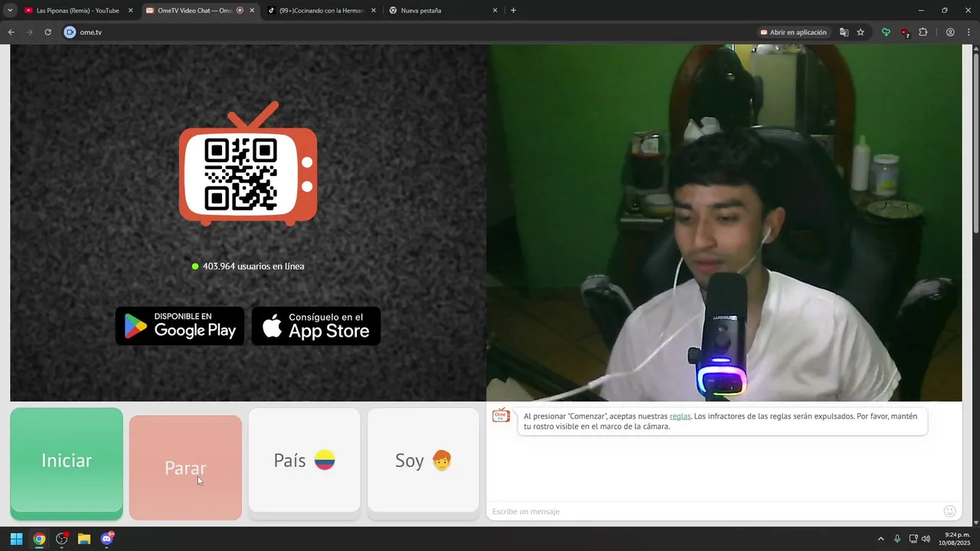
Task: Open a new browser tab
Action: pyautogui.click(x=513, y=11)
